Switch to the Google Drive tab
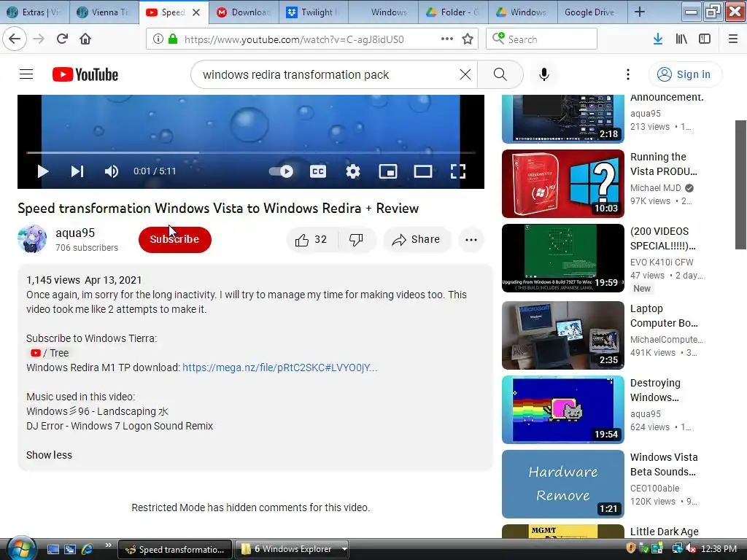This screenshot has height=560, width=747. [592, 12]
